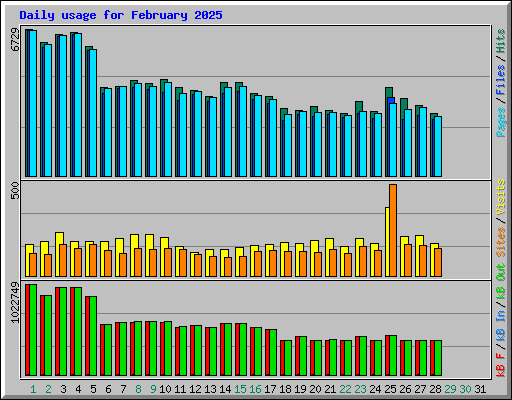Click the cyan Pages bar for day 28
The width and height of the screenshot is (512, 400).
point(438,146)
